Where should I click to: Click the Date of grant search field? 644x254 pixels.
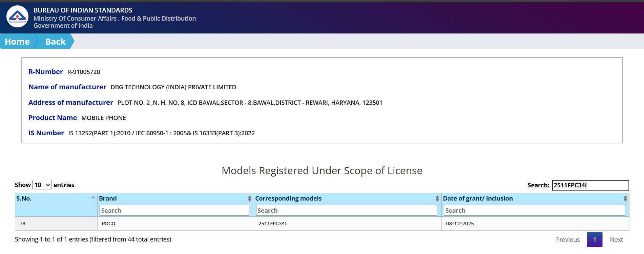click(534, 210)
